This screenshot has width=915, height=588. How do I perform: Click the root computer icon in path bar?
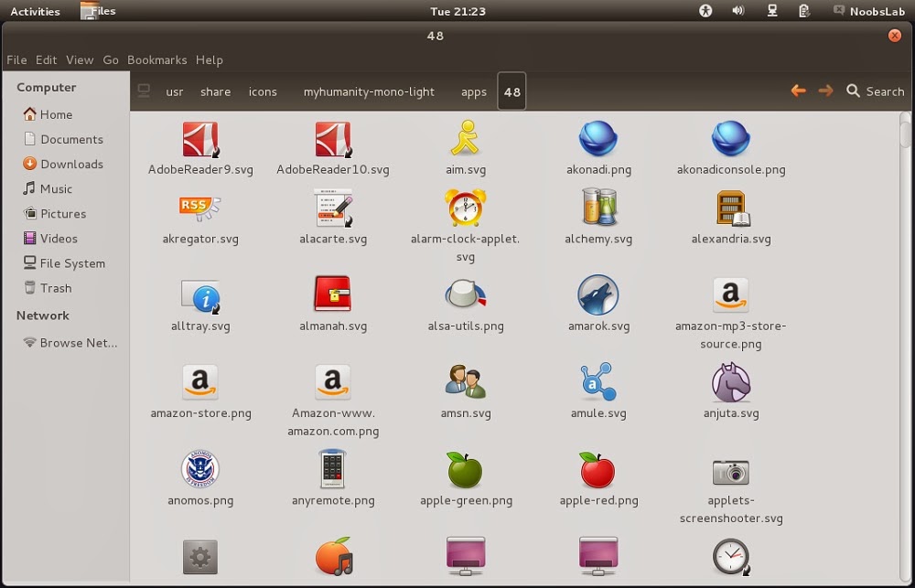[x=144, y=91]
